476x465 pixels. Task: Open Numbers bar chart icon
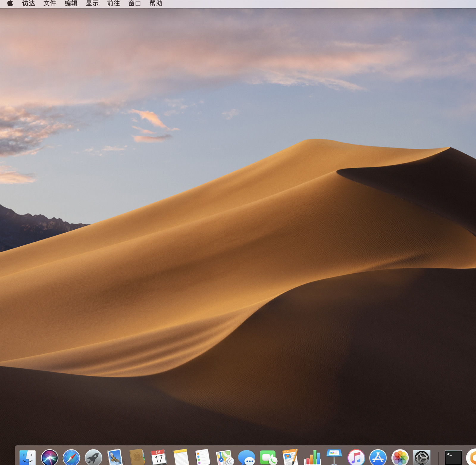(312, 457)
